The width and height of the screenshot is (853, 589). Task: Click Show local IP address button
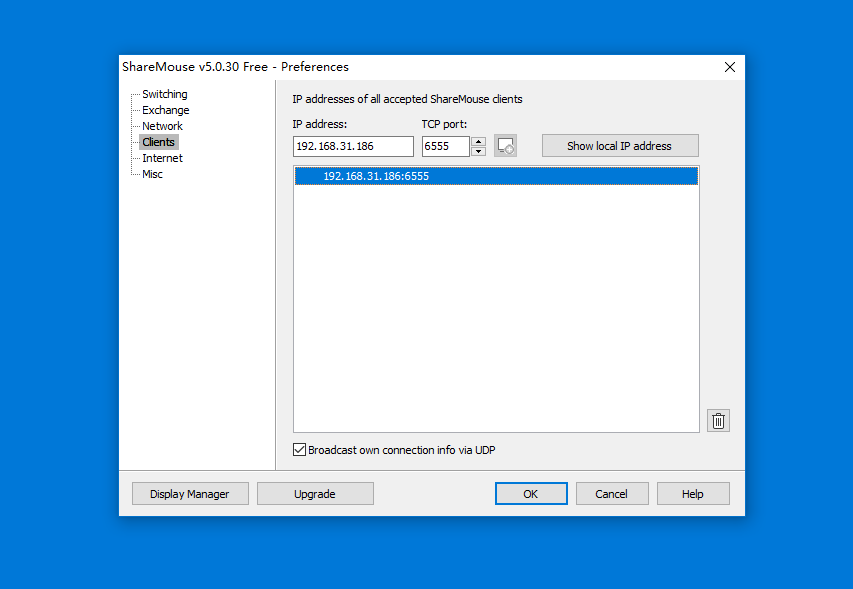click(x=620, y=146)
